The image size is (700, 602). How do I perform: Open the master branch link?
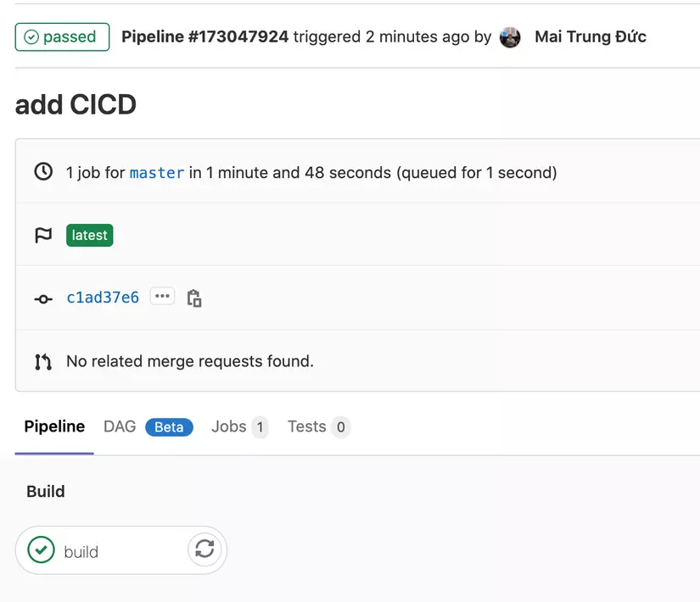[x=156, y=172]
